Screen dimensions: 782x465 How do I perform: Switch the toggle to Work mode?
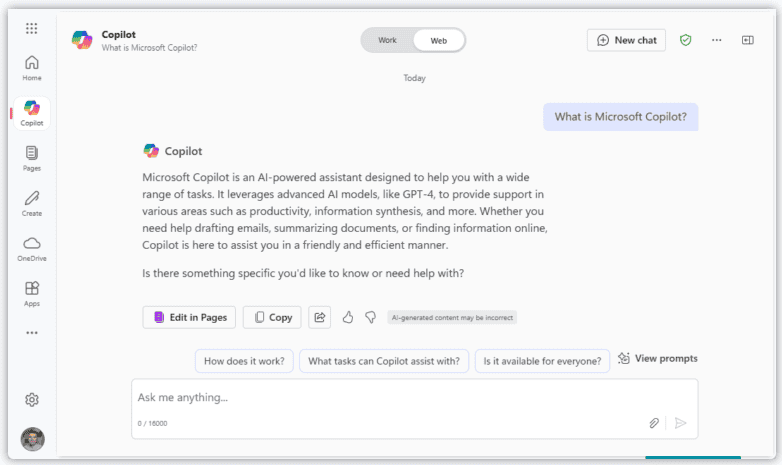(388, 40)
